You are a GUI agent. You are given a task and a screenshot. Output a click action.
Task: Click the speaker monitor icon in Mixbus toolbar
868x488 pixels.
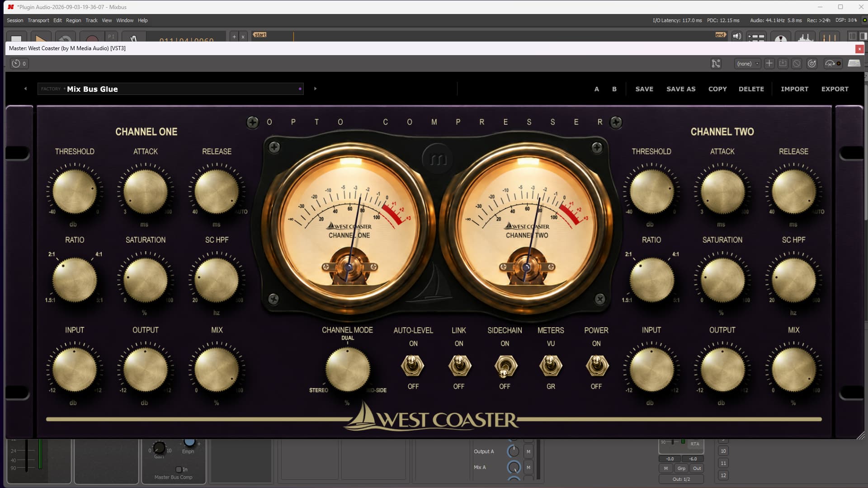[737, 37]
